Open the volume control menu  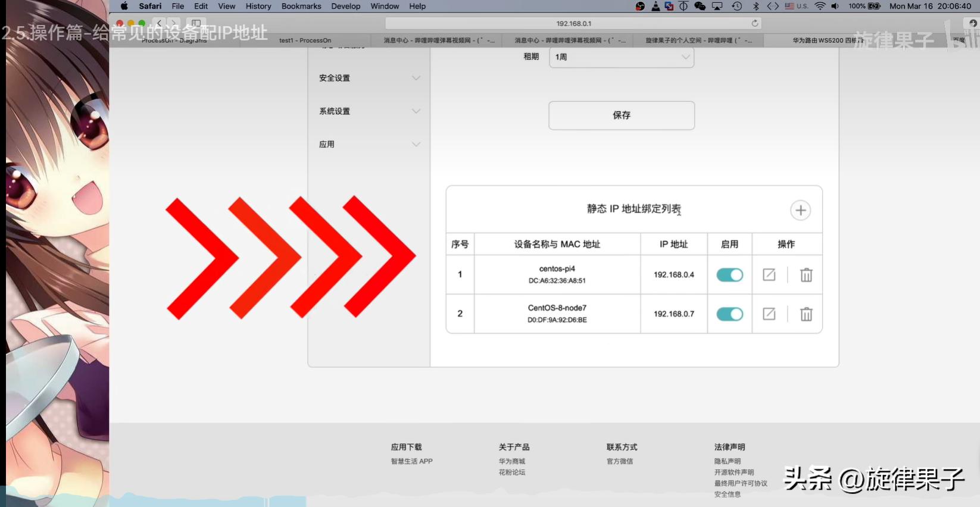[835, 6]
